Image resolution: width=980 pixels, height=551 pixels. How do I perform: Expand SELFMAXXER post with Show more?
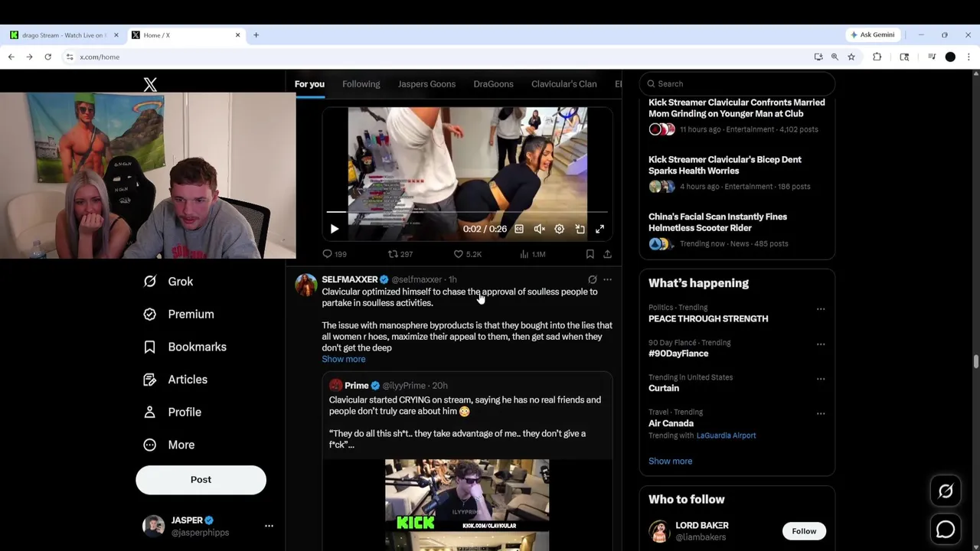pyautogui.click(x=344, y=360)
